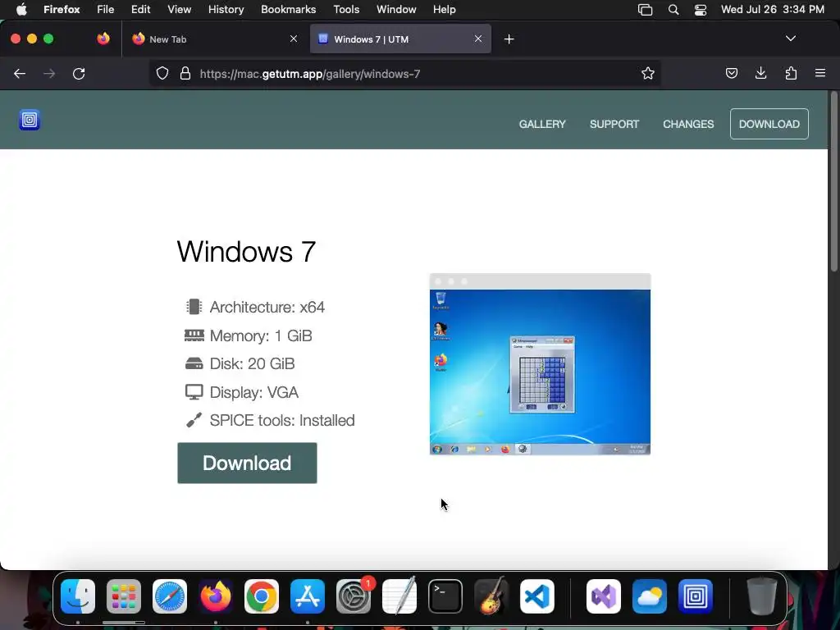Open the Firefox menu in menu bar
840x630 pixels.
pos(62,10)
